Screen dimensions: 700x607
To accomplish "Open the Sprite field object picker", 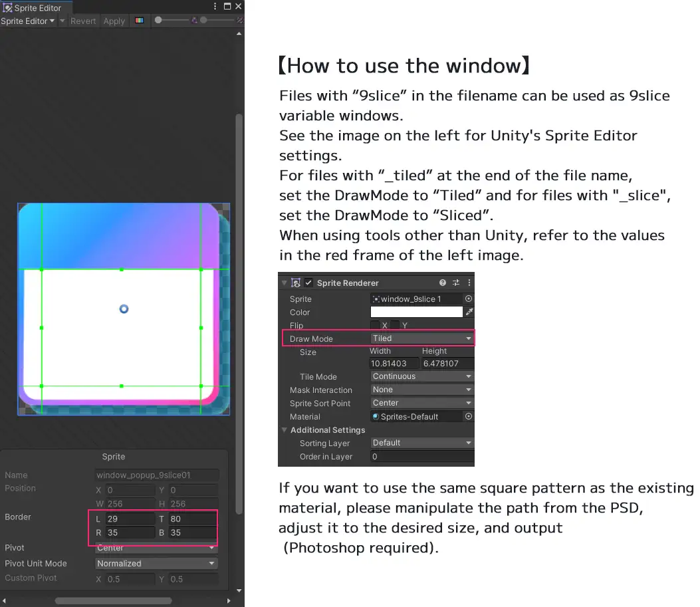I will (x=469, y=299).
